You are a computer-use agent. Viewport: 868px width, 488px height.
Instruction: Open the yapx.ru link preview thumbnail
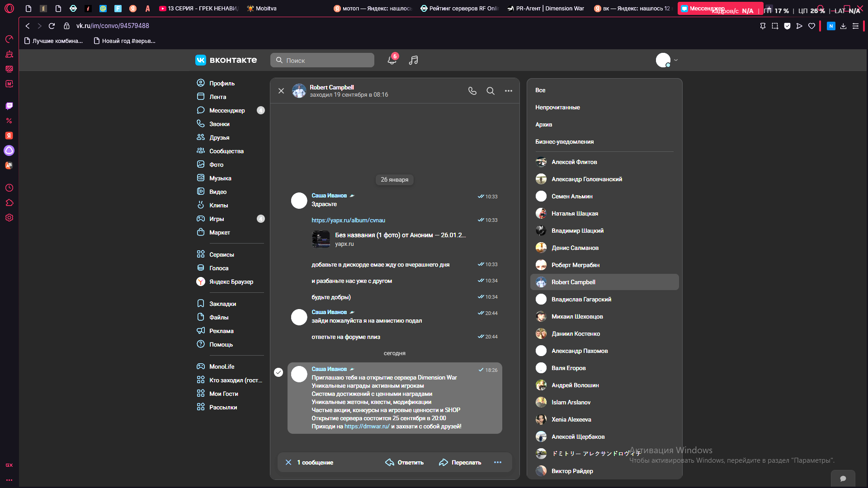click(321, 239)
